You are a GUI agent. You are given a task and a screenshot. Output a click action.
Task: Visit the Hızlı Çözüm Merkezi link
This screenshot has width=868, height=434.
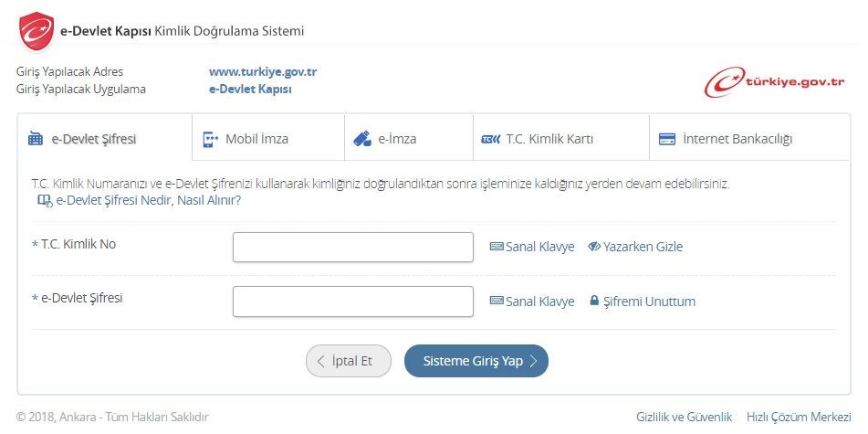tap(799, 417)
